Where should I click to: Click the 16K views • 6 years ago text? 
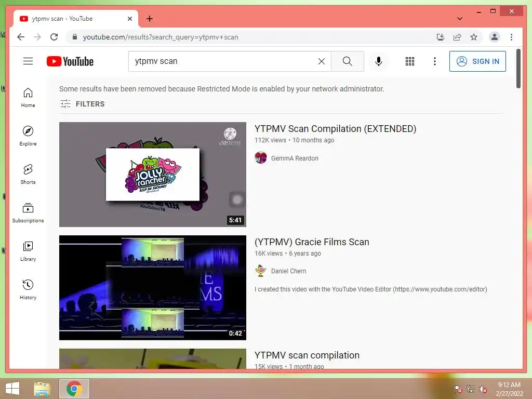pos(288,254)
